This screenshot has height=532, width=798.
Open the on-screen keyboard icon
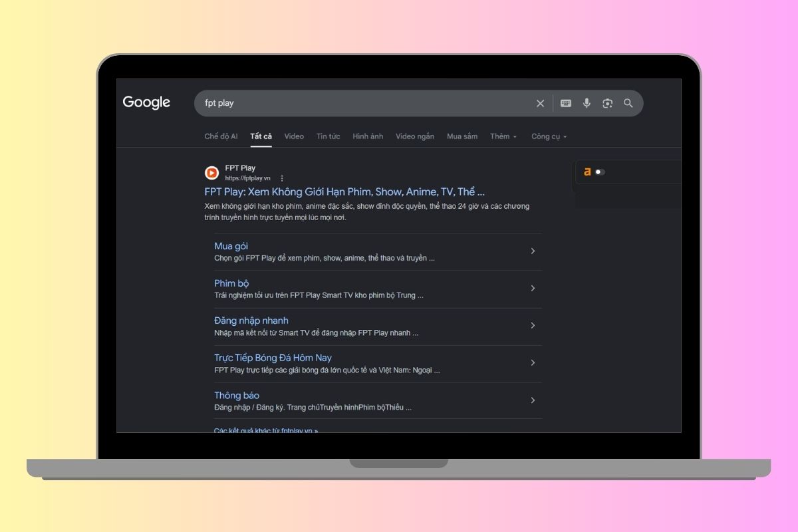coord(566,103)
